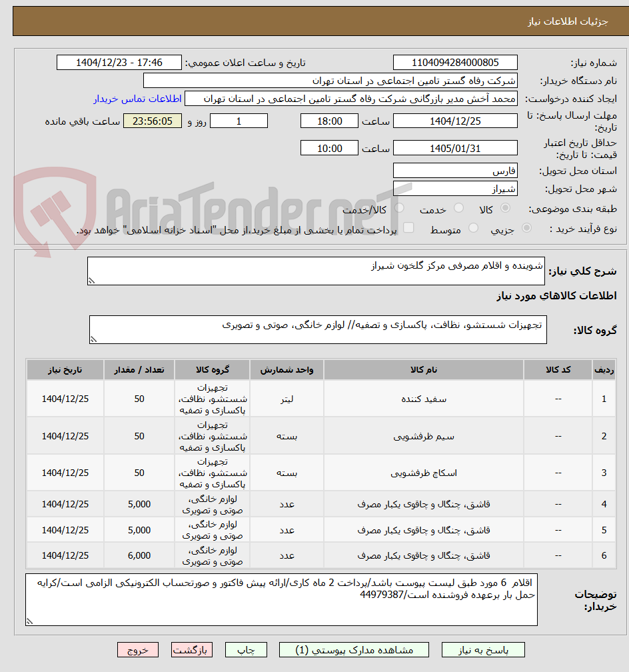Select the سفید کننده row in table

[x=321, y=399]
